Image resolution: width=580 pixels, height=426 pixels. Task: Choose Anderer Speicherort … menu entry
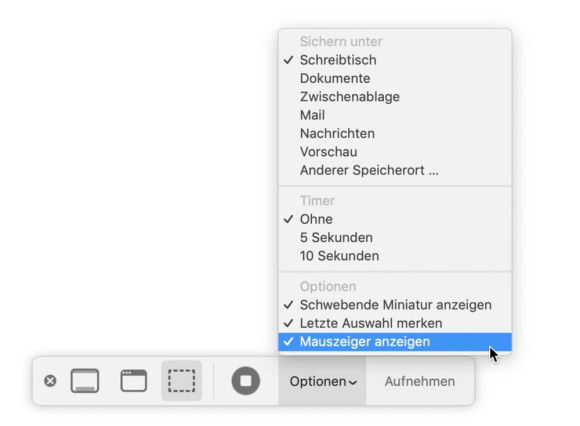pyautogui.click(x=395, y=170)
